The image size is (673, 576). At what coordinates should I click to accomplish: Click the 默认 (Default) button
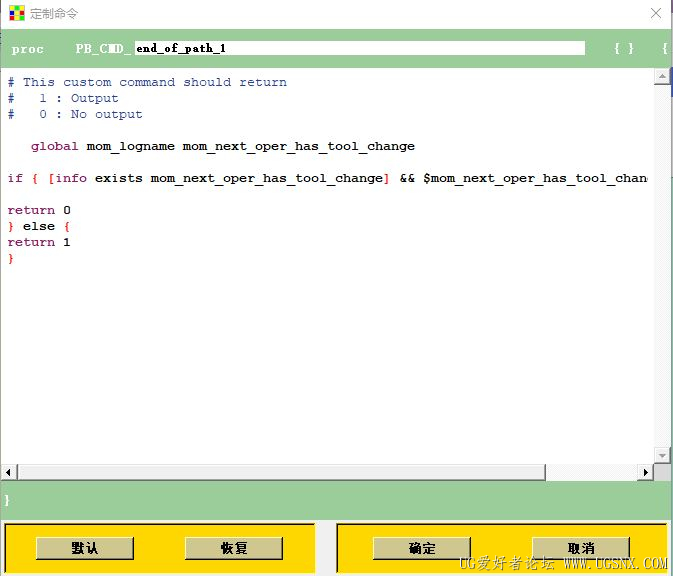click(85, 548)
